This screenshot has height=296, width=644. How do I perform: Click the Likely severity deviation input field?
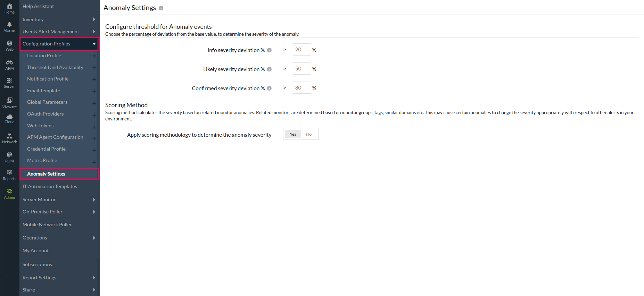(301, 69)
